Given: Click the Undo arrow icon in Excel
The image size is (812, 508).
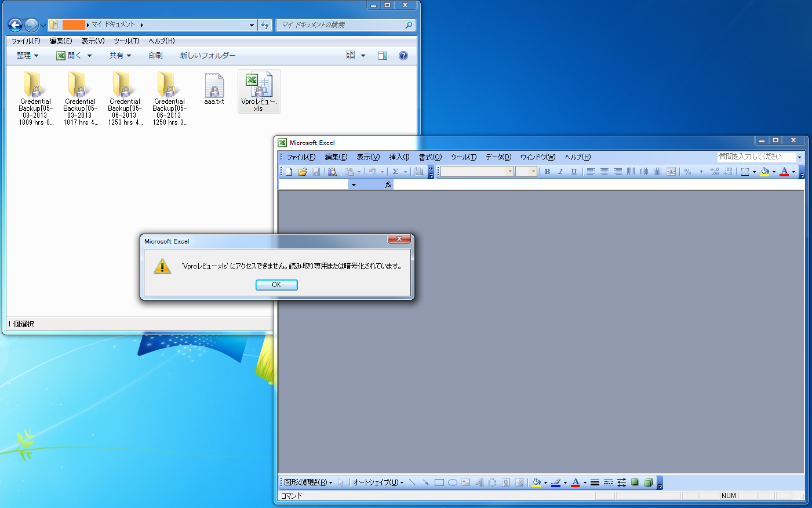Looking at the screenshot, I should click(x=373, y=172).
